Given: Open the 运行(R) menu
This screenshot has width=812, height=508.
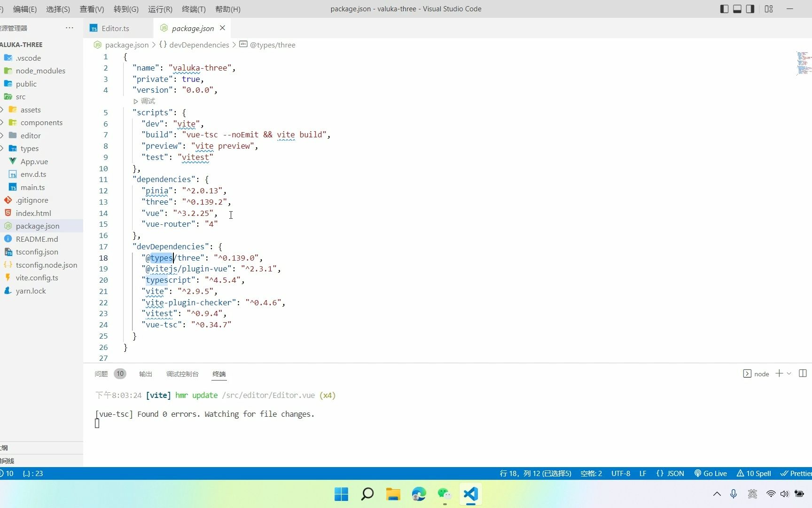Looking at the screenshot, I should click(160, 9).
